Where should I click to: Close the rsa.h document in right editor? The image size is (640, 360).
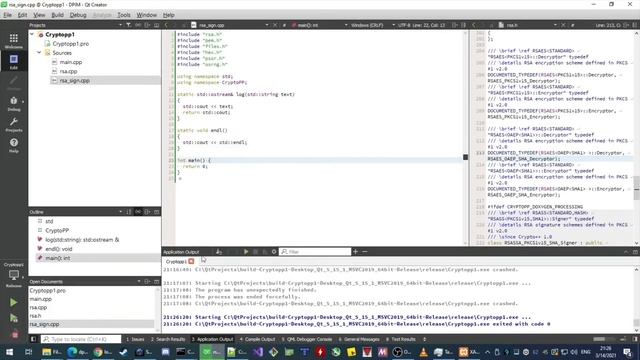click(563, 25)
